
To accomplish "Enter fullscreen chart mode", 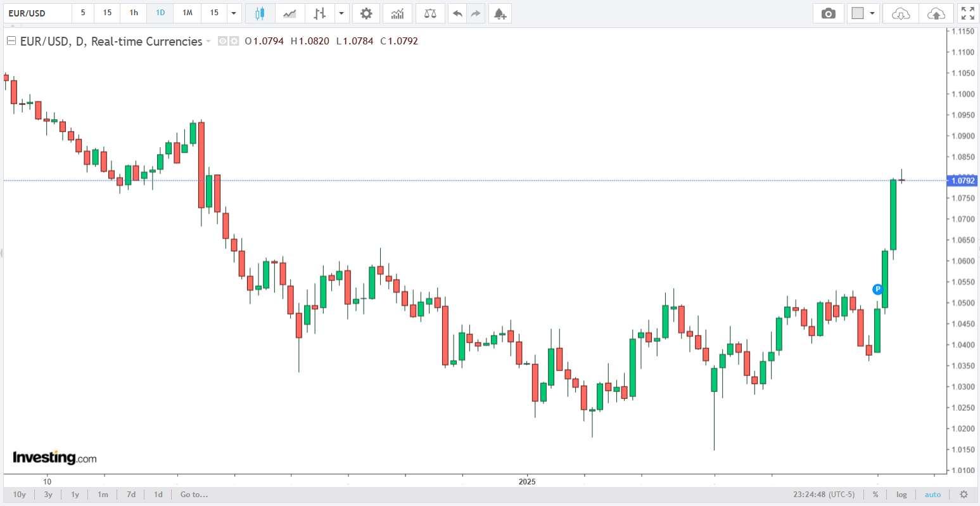I will [x=967, y=13].
